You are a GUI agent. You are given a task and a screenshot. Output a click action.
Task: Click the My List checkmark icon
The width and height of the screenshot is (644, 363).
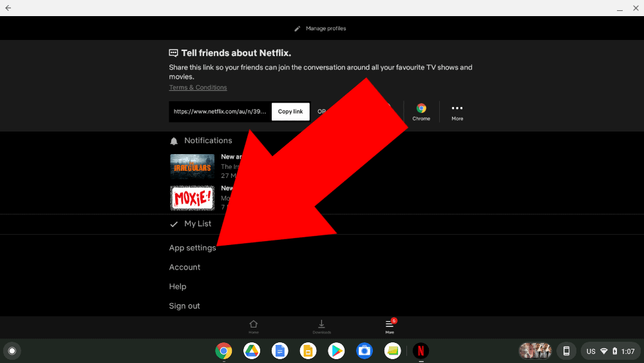pos(174,224)
